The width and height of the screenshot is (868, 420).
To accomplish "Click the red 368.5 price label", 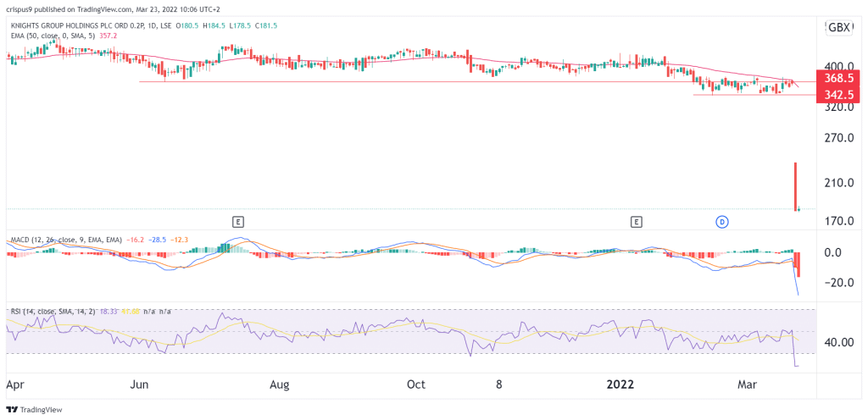I will tap(837, 76).
